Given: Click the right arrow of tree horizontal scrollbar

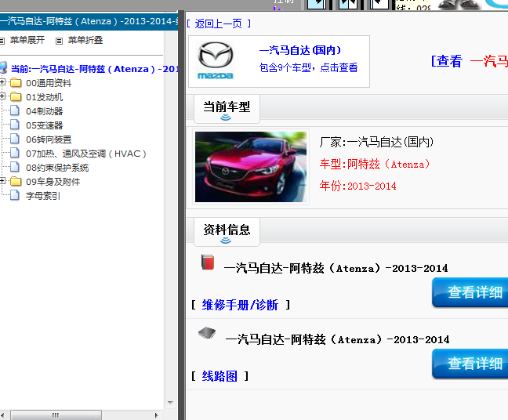Looking at the screenshot, I should [x=157, y=415].
